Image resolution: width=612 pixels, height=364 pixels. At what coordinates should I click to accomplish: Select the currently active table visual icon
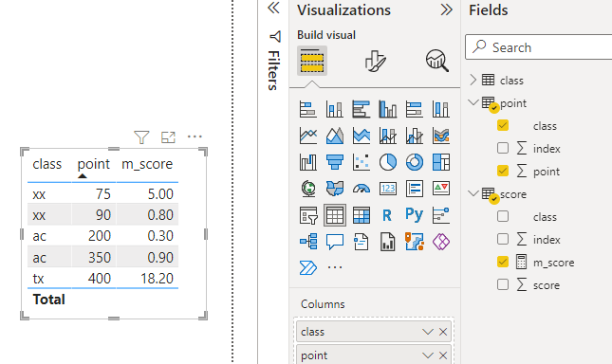pyautogui.click(x=335, y=215)
